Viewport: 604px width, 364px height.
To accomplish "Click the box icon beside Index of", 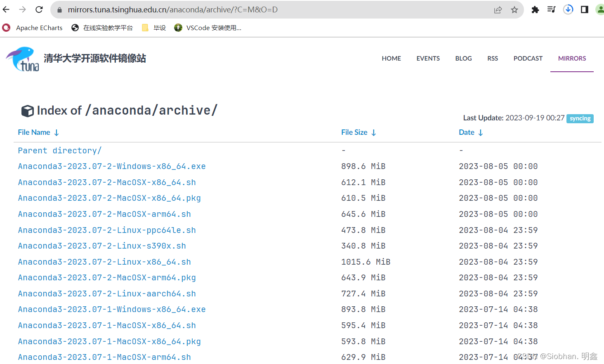I will coord(28,111).
